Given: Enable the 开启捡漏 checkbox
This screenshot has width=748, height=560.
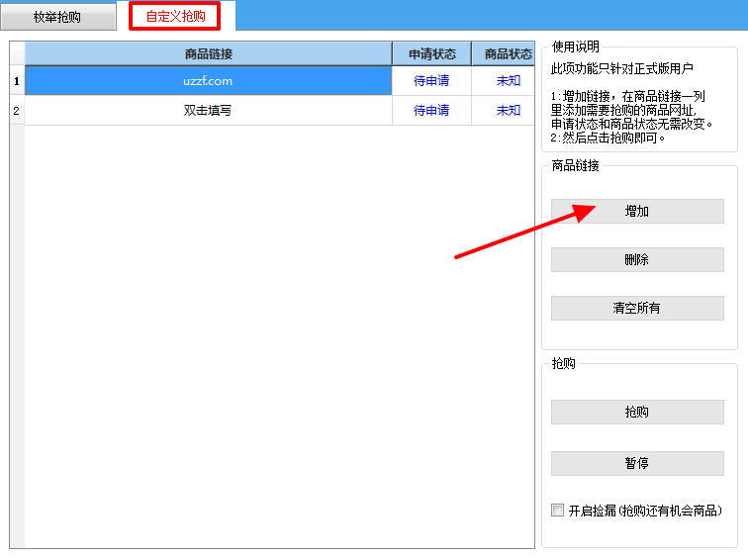Looking at the screenshot, I should click(x=557, y=510).
